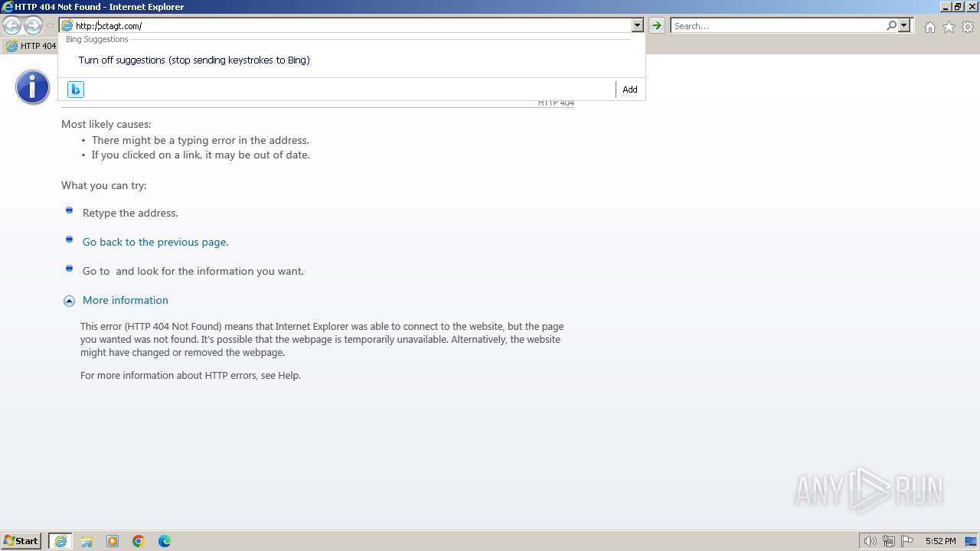Click the browser Back arrow button

click(x=11, y=26)
